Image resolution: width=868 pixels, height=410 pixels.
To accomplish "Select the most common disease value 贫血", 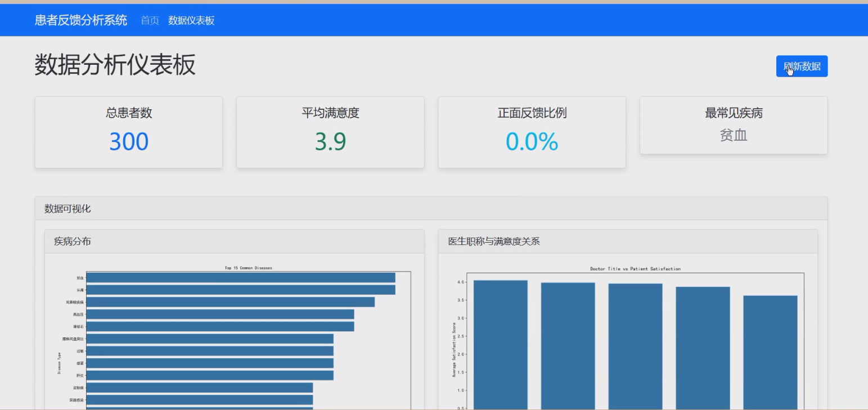I will [734, 135].
